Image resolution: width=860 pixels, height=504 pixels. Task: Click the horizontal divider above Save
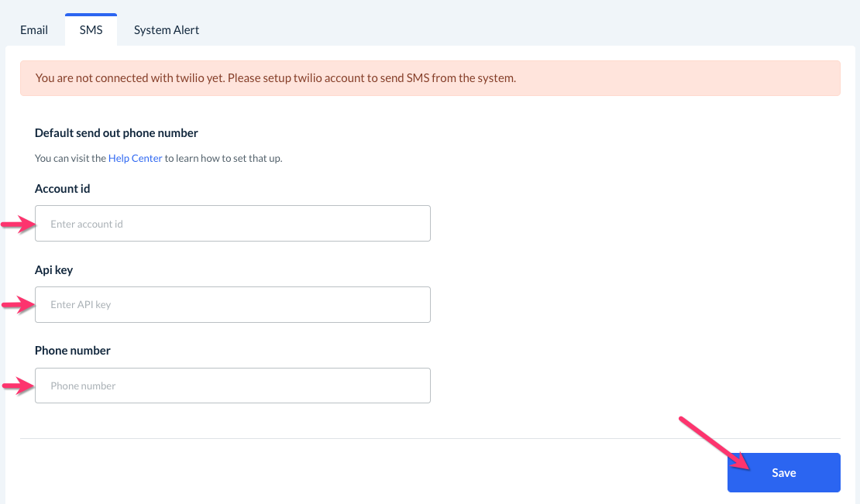click(430, 438)
